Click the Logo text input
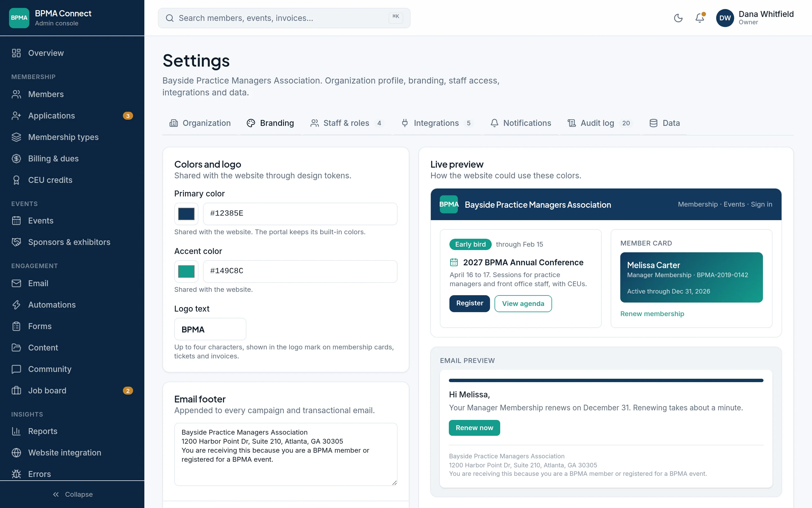Image resolution: width=812 pixels, height=508 pixels. tap(210, 329)
